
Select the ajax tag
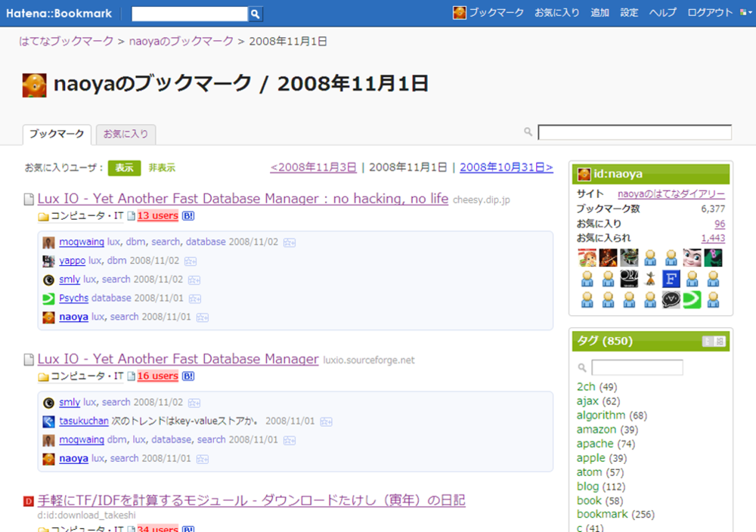(587, 401)
